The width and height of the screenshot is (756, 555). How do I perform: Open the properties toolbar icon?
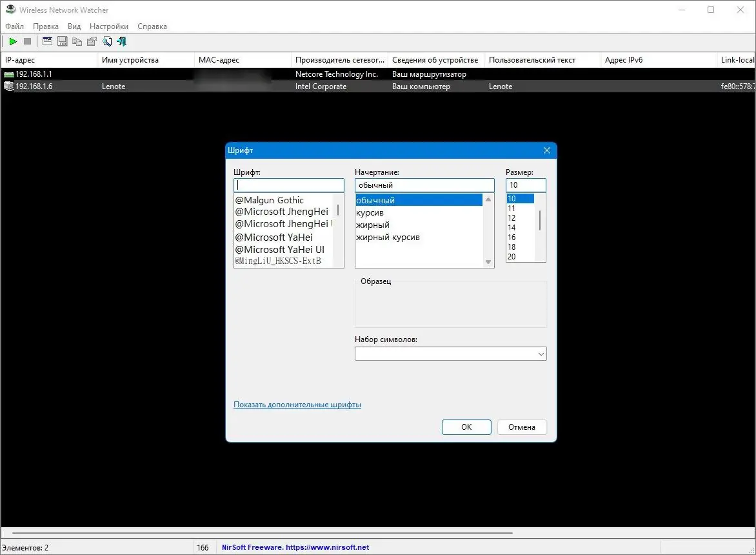coord(92,41)
